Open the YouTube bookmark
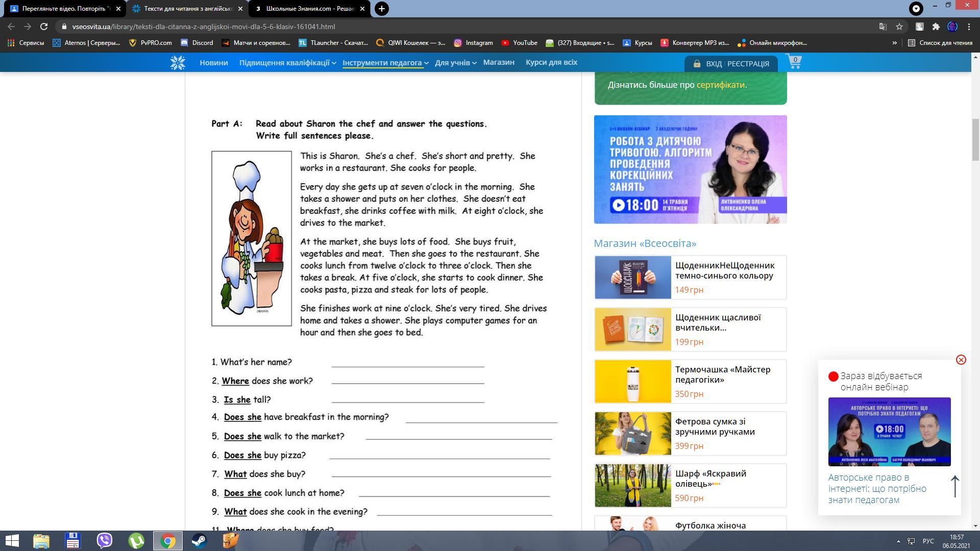The image size is (980, 551). [519, 43]
